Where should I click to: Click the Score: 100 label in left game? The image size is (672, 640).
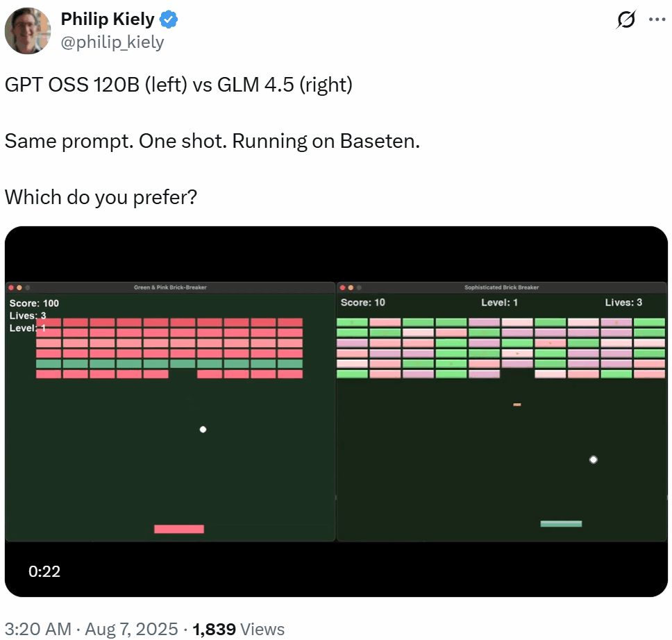(x=34, y=303)
